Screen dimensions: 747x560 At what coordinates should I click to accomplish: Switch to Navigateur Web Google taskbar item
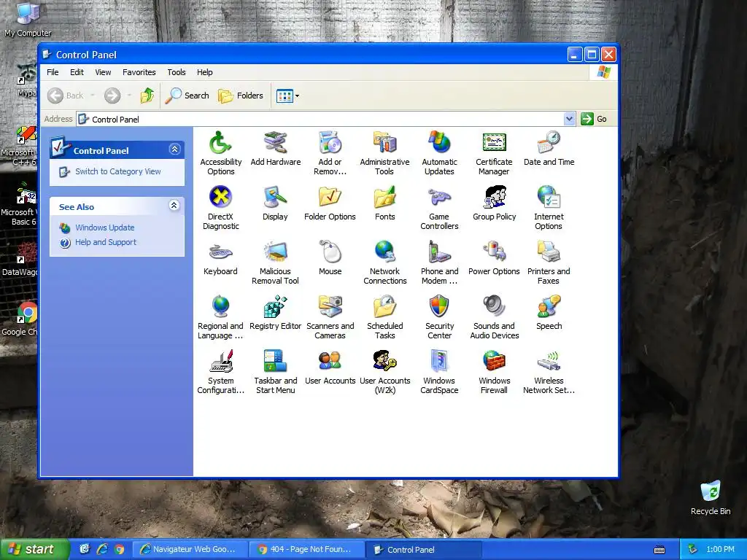[190, 549]
